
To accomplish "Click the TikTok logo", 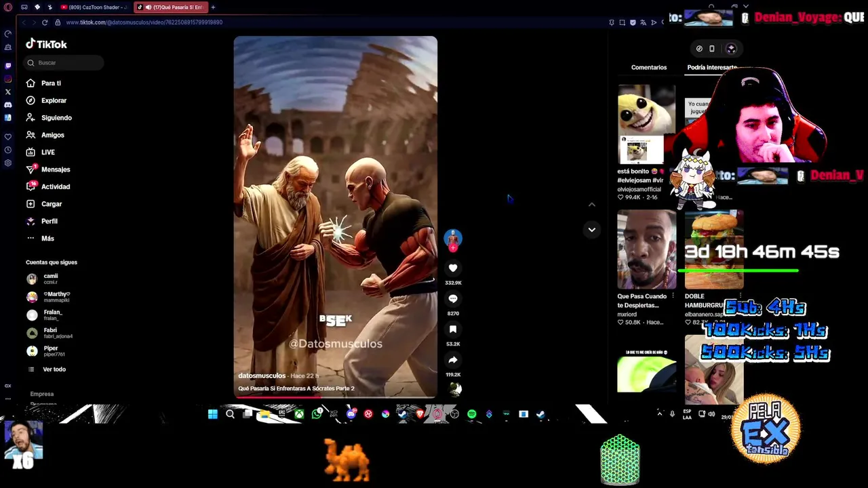I will click(46, 44).
